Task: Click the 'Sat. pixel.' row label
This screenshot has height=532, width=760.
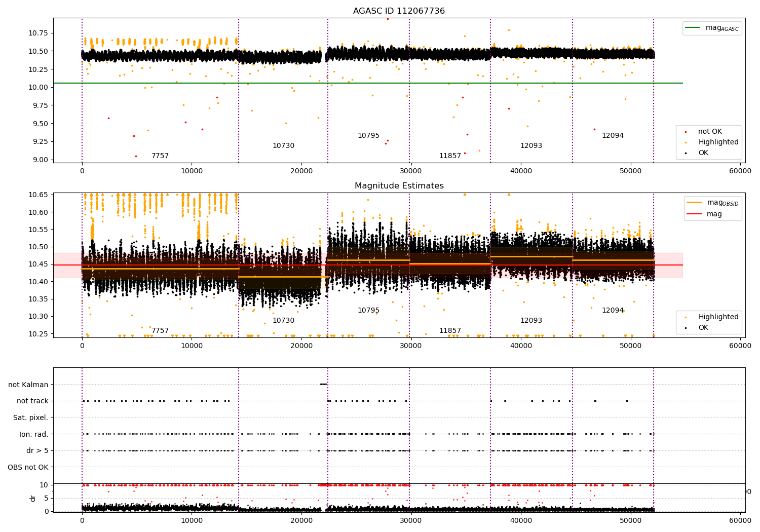Action: (31, 417)
